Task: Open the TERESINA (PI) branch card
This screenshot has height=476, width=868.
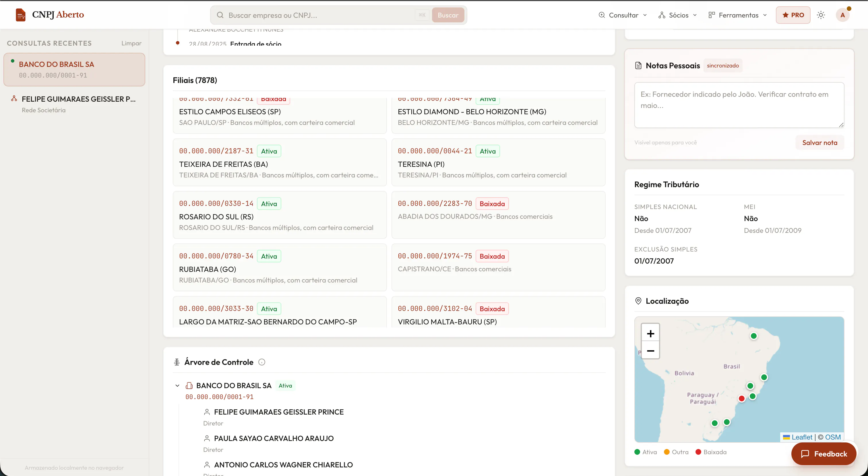Action: 498,162
